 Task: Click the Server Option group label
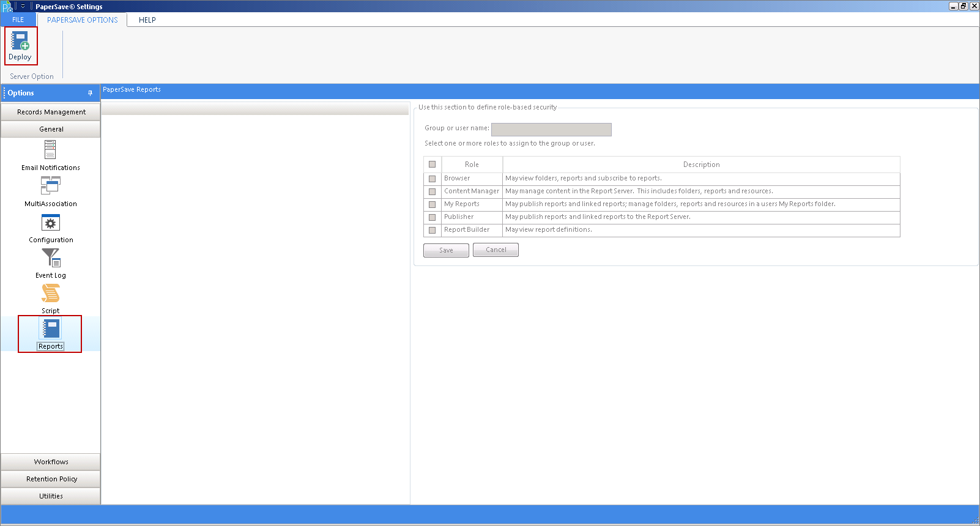coord(32,76)
